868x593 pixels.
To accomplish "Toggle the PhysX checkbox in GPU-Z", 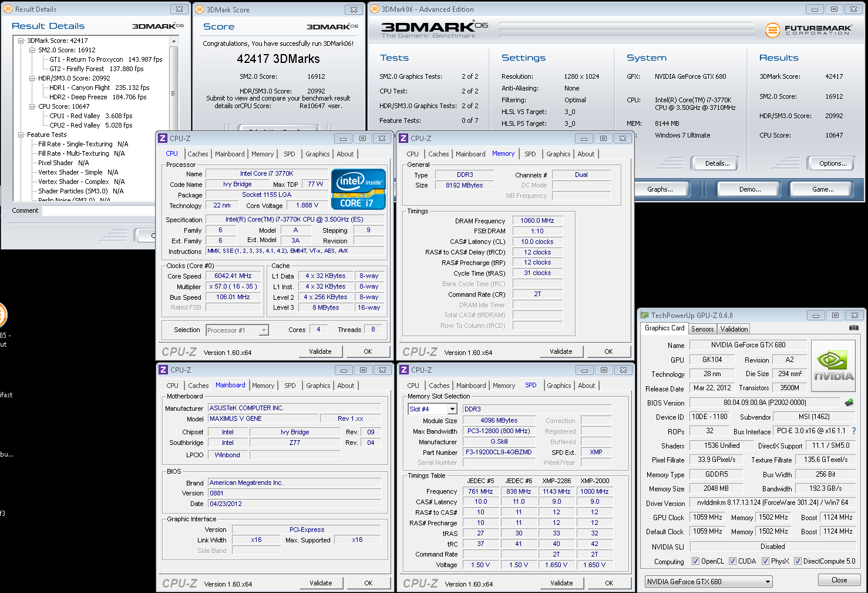I will [765, 561].
